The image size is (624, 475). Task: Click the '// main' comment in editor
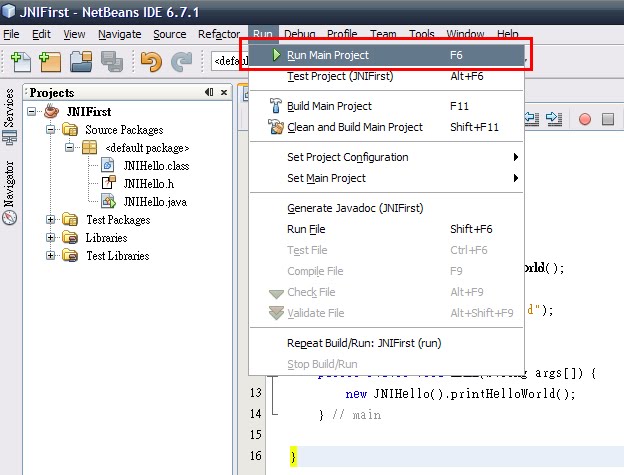click(357, 415)
